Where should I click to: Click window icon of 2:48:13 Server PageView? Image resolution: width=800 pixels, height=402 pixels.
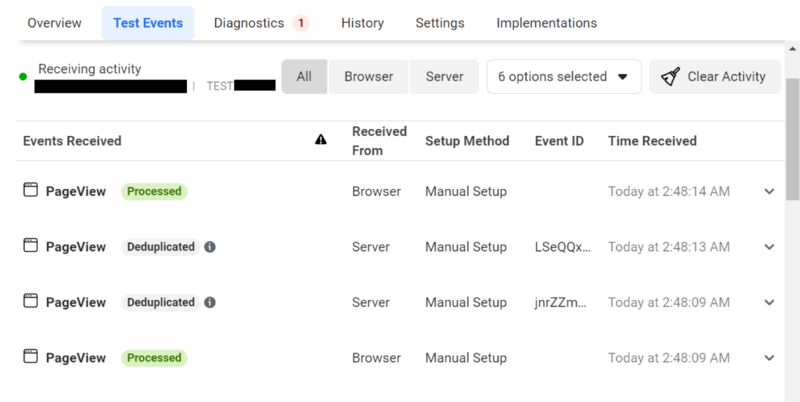point(31,247)
